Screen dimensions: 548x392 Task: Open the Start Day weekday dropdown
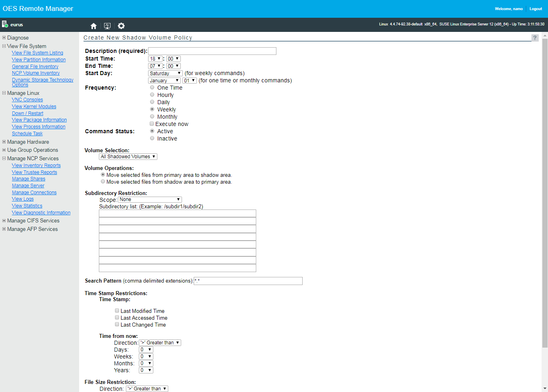tap(165, 73)
